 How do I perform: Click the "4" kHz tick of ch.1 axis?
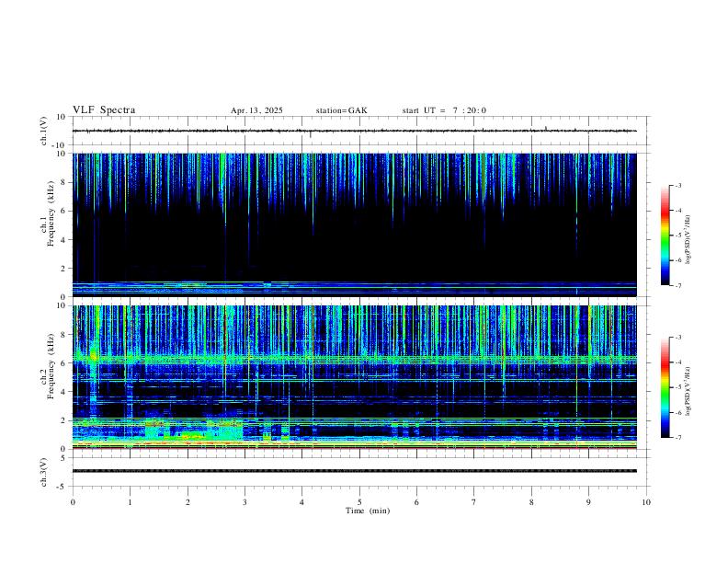(x=64, y=240)
